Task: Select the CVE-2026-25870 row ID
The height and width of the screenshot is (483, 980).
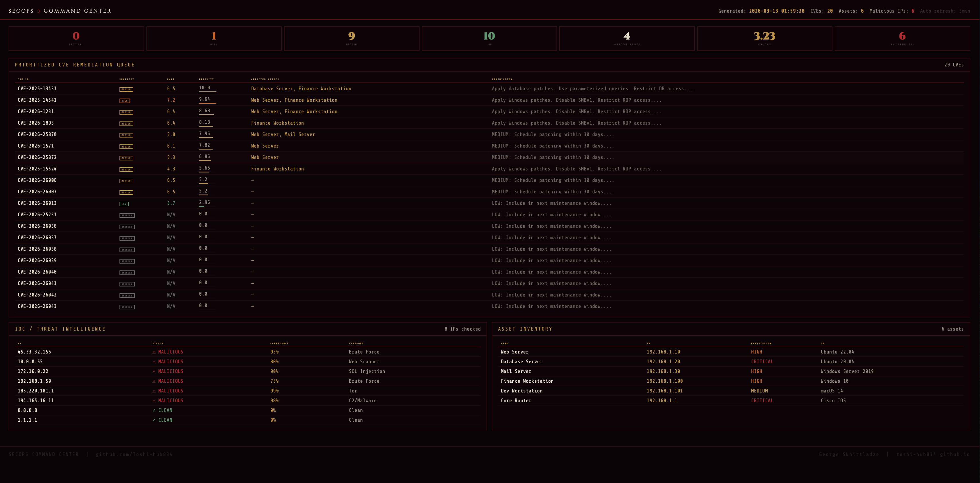Action: pyautogui.click(x=37, y=135)
